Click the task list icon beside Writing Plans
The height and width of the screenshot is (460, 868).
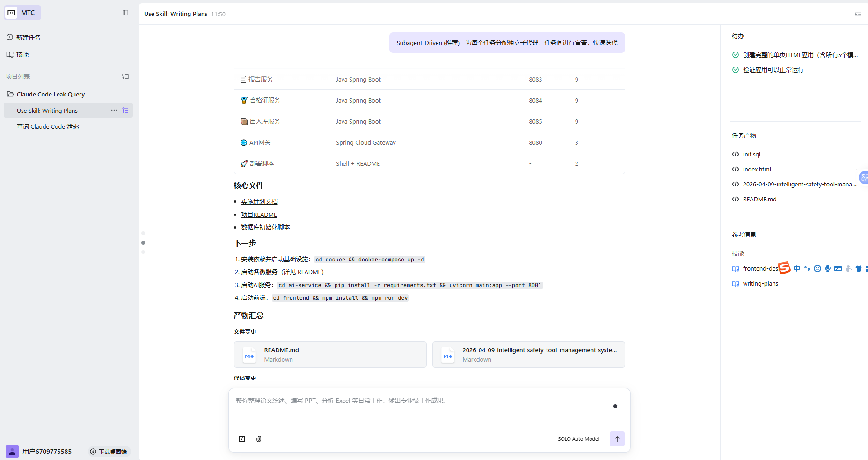(125, 111)
